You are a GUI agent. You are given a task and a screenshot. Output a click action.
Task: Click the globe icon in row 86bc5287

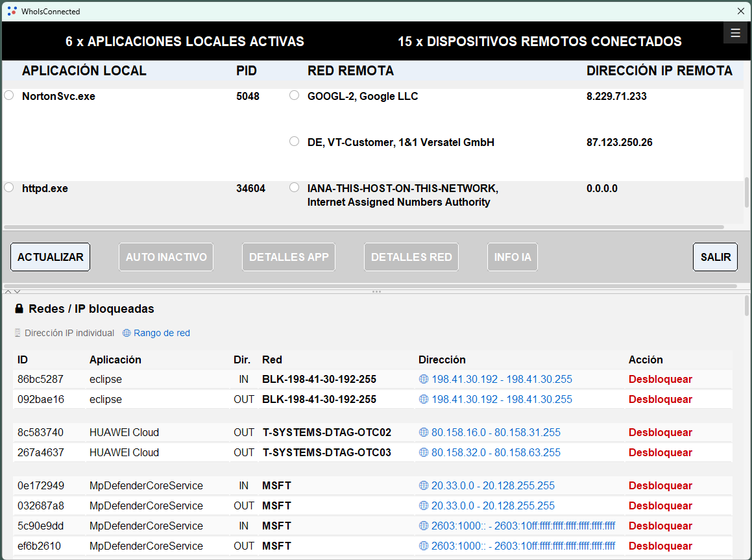pos(424,379)
